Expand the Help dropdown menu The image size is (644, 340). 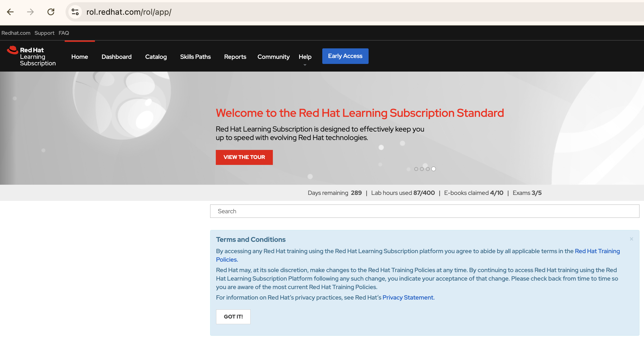tap(305, 57)
